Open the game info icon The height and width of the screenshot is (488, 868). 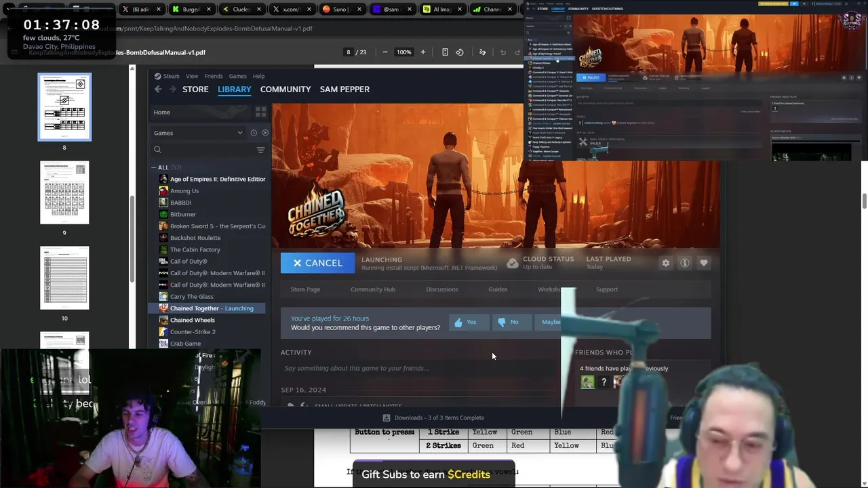click(x=685, y=263)
